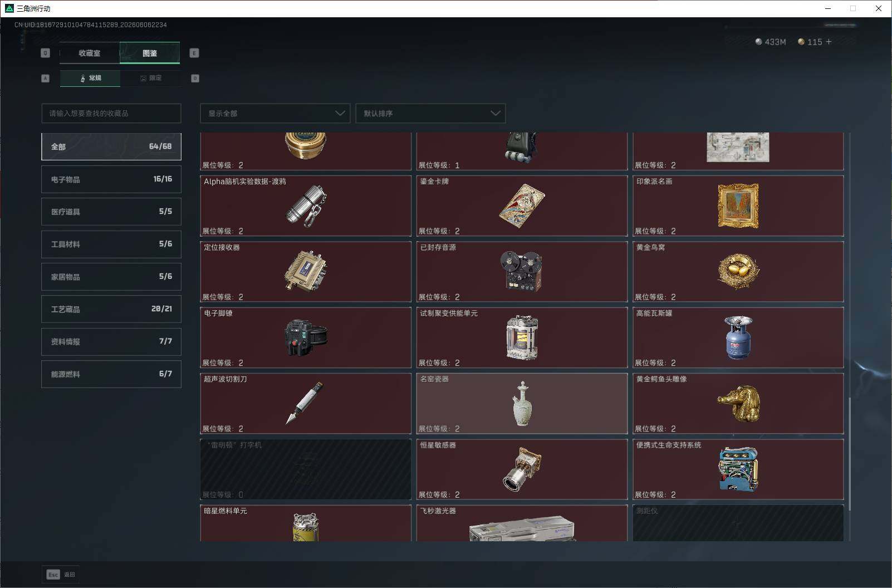
Task: Click the map blueprint item at top right
Action: 738,147
